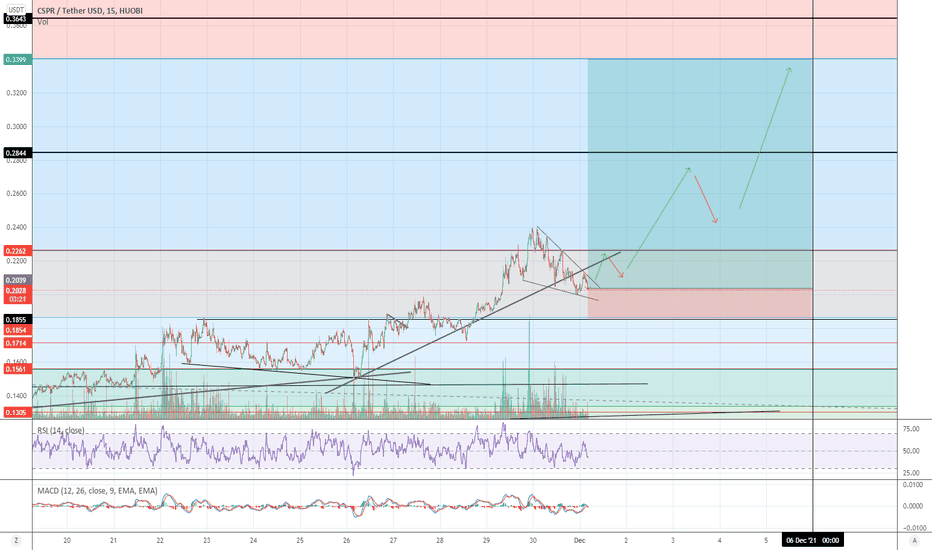Click date 3 on the time axis
The height and width of the screenshot is (550, 932).
pos(673,540)
